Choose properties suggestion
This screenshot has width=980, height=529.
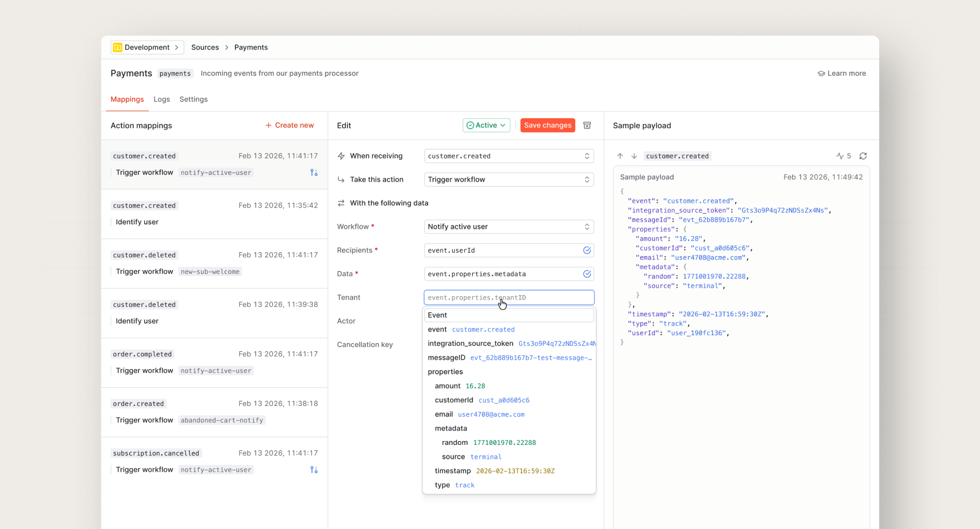(x=509, y=372)
